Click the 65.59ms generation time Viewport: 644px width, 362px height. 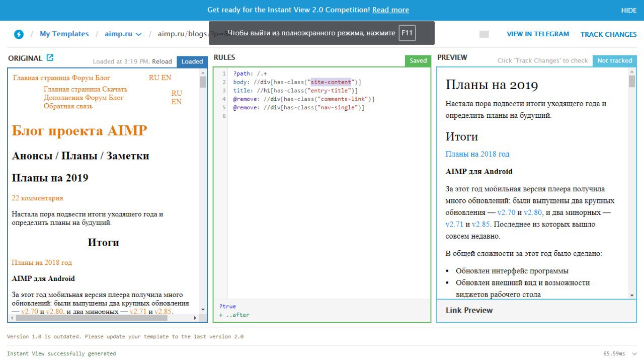614,353
